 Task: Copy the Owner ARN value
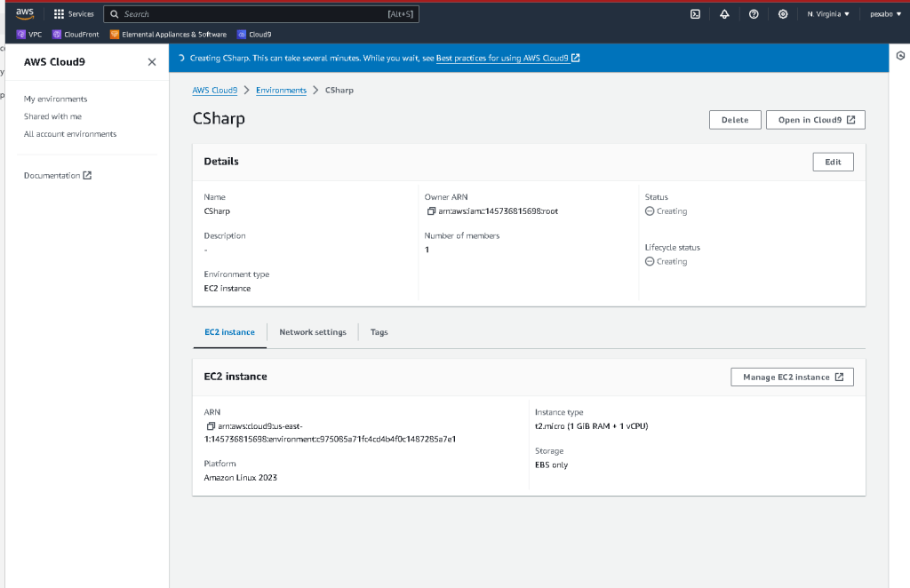coord(431,211)
